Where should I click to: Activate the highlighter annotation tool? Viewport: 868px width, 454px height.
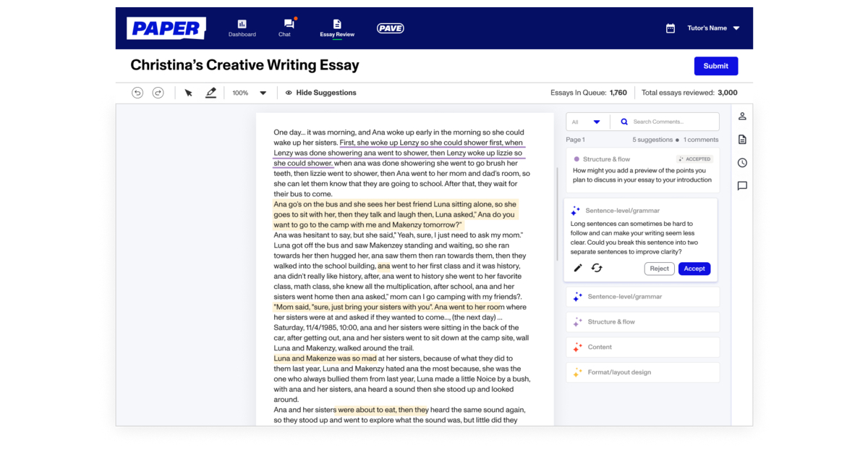click(210, 93)
